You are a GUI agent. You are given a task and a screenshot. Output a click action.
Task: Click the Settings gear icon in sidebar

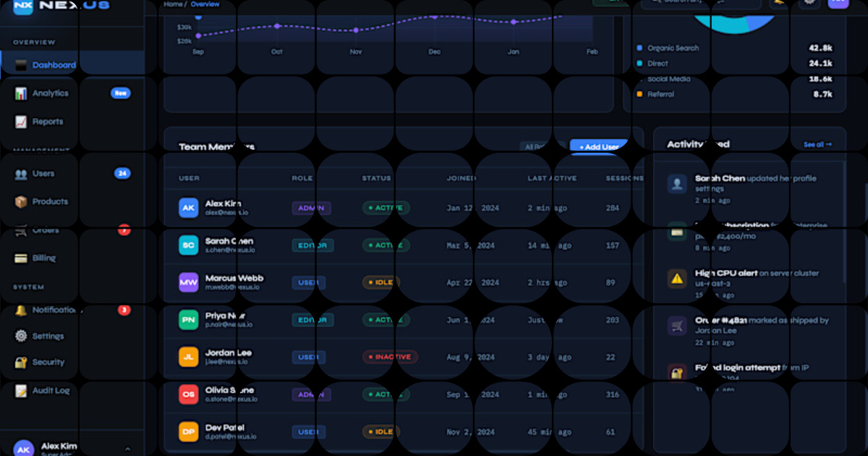coord(21,336)
